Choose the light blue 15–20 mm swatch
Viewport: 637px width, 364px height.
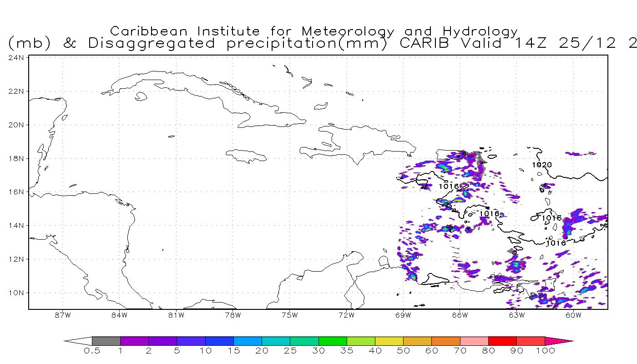(248, 341)
